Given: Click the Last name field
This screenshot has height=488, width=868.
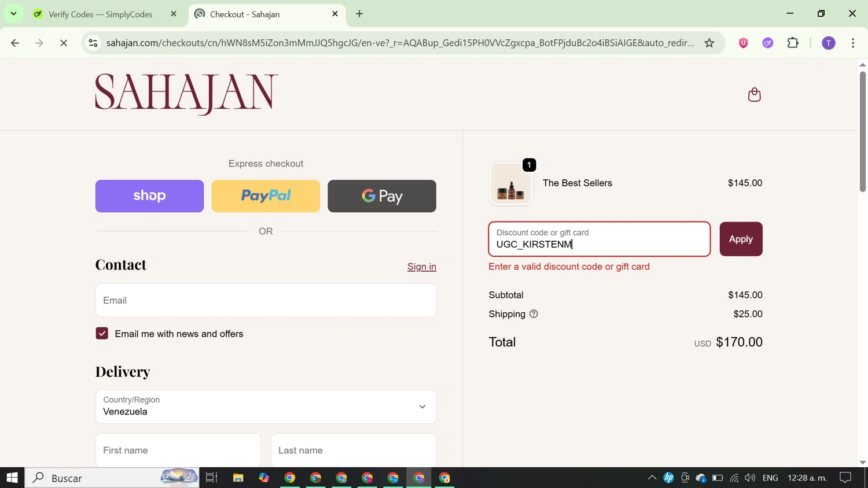Looking at the screenshot, I should click(x=354, y=450).
